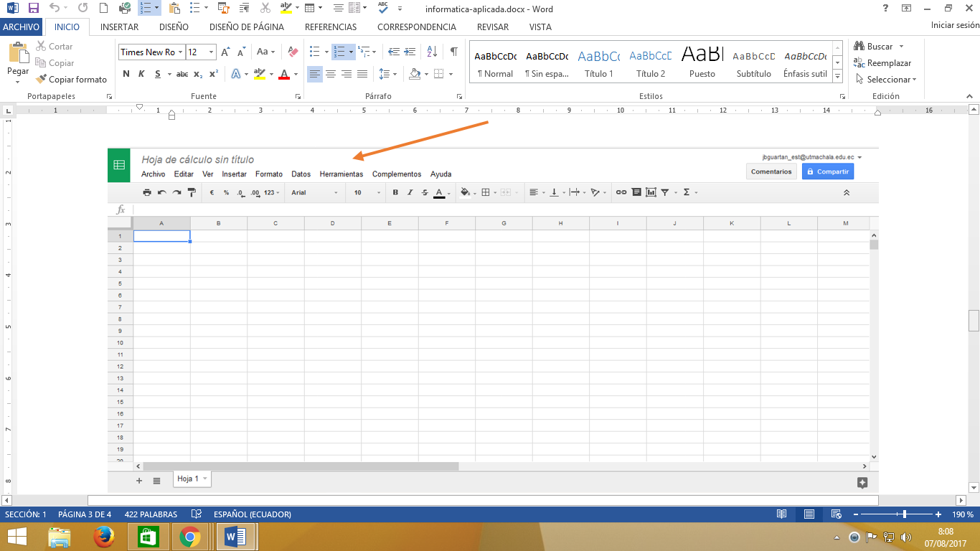Toggle superscript formatting

(213, 74)
